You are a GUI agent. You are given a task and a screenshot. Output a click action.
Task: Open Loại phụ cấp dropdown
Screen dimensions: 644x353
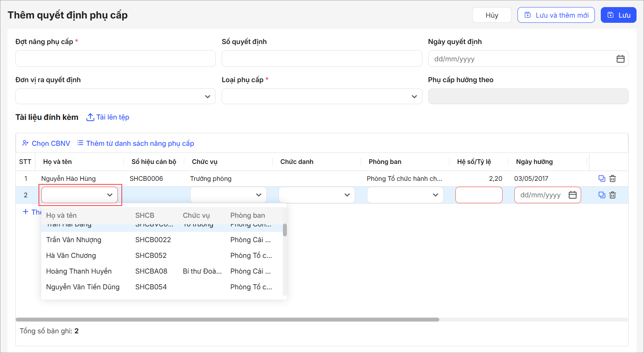coord(322,96)
